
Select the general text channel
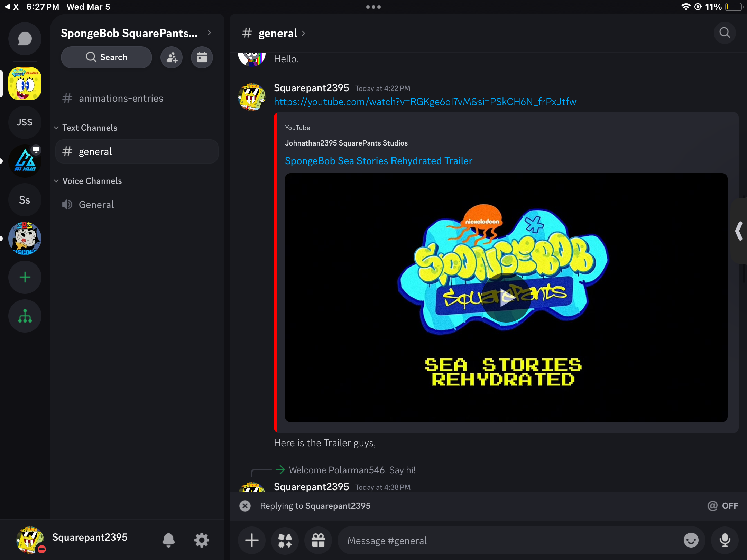[x=137, y=151]
